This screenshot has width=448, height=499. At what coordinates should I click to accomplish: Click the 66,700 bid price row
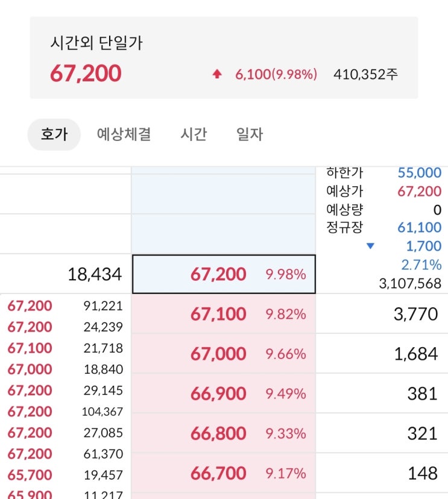pos(224,473)
